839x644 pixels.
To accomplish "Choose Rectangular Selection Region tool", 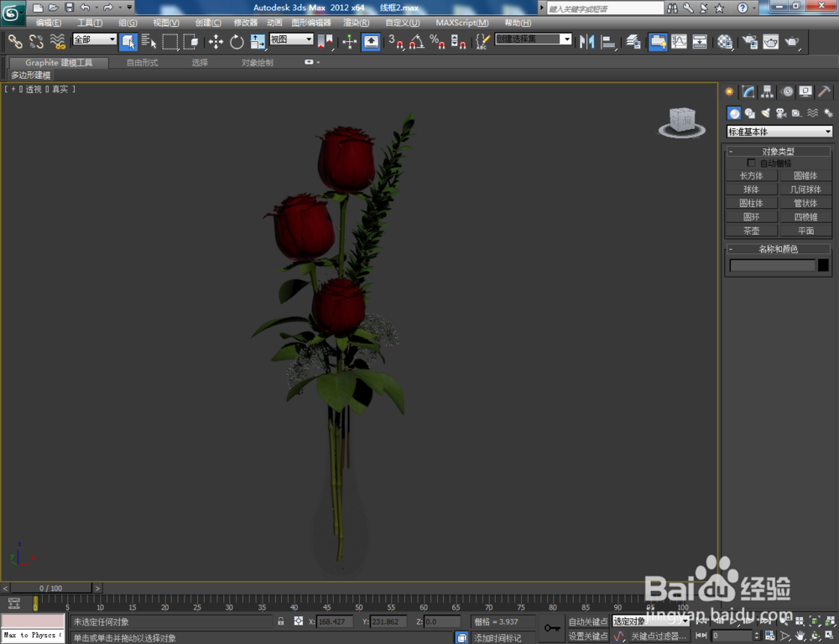I will [170, 41].
